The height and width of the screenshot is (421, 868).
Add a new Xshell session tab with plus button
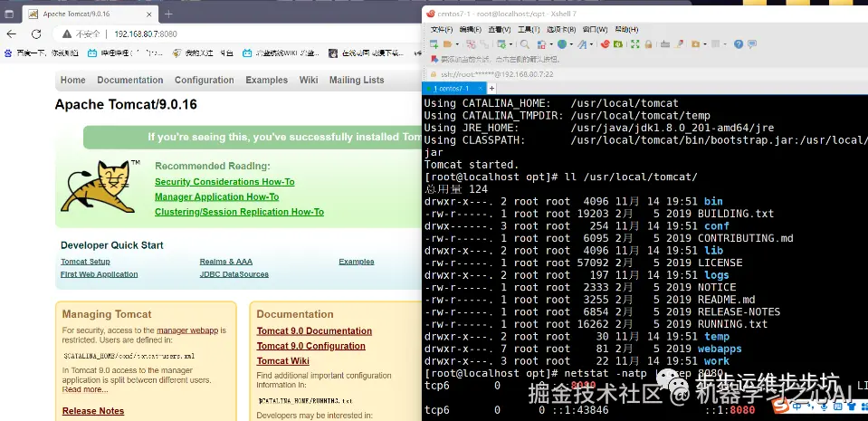(491, 89)
